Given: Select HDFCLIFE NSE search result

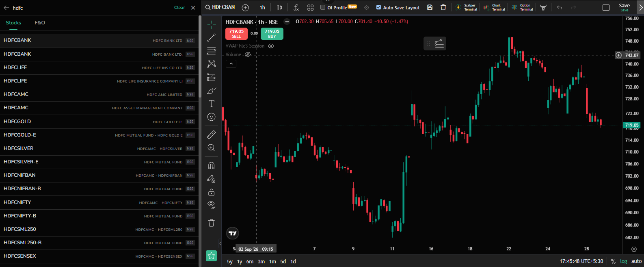Looking at the screenshot, I should [x=99, y=67].
